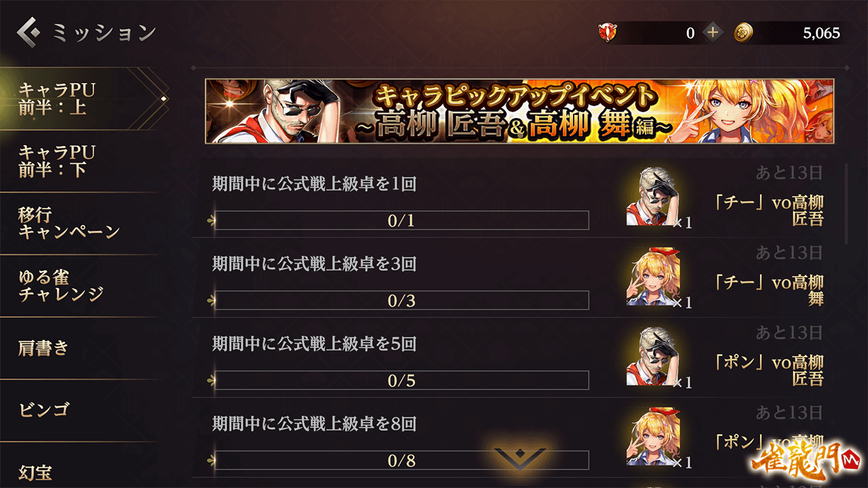Expand the list with the down chevron
The height and width of the screenshot is (488, 868).
(519, 457)
